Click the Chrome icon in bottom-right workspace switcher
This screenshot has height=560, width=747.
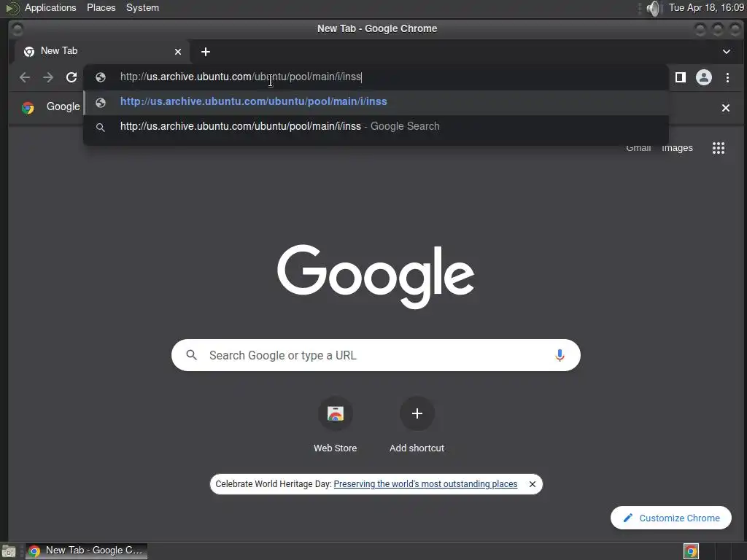click(691, 551)
